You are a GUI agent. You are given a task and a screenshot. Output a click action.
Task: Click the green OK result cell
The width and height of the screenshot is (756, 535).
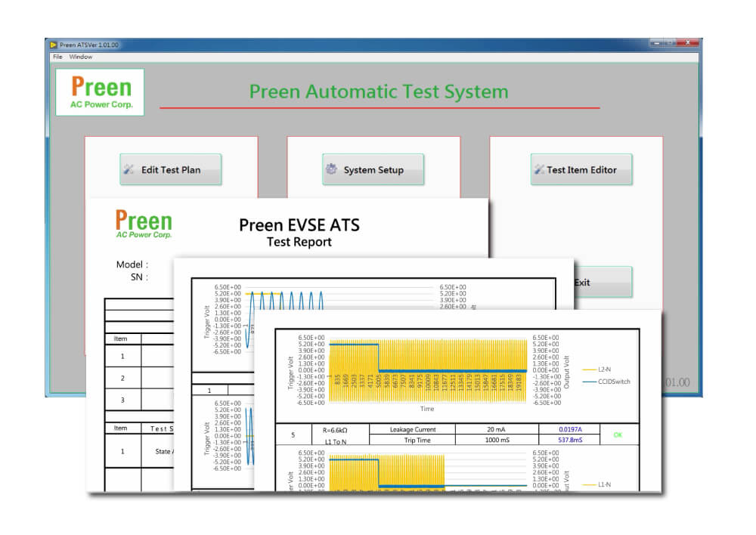[x=618, y=434]
